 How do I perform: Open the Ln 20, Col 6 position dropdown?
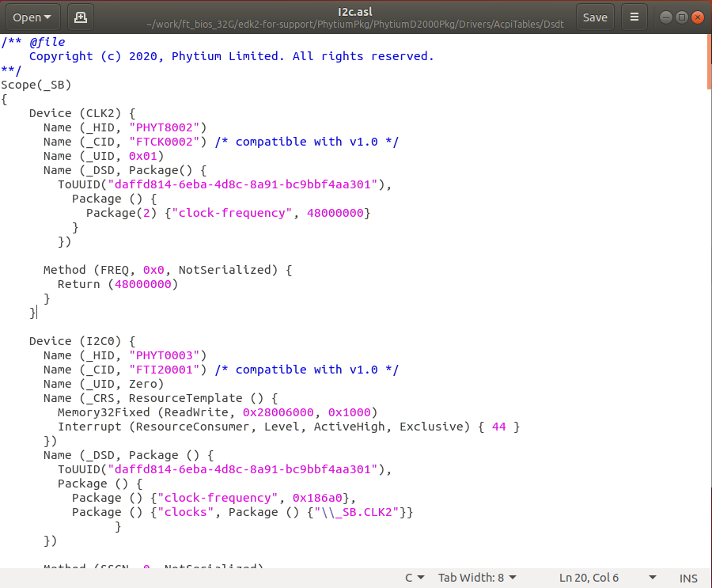tap(608, 578)
